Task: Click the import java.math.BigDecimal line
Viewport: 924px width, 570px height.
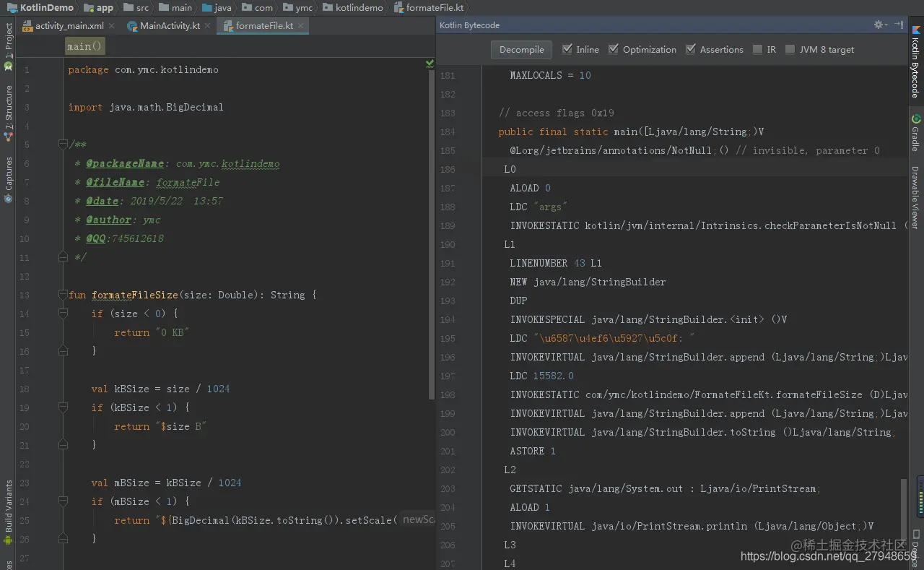Action: pyautogui.click(x=146, y=108)
